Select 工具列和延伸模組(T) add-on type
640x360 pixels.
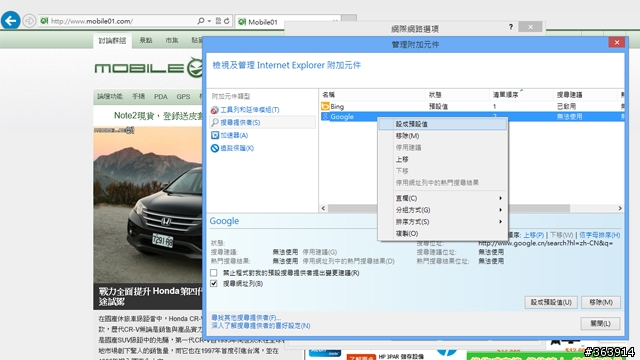pyautogui.click(x=249, y=110)
